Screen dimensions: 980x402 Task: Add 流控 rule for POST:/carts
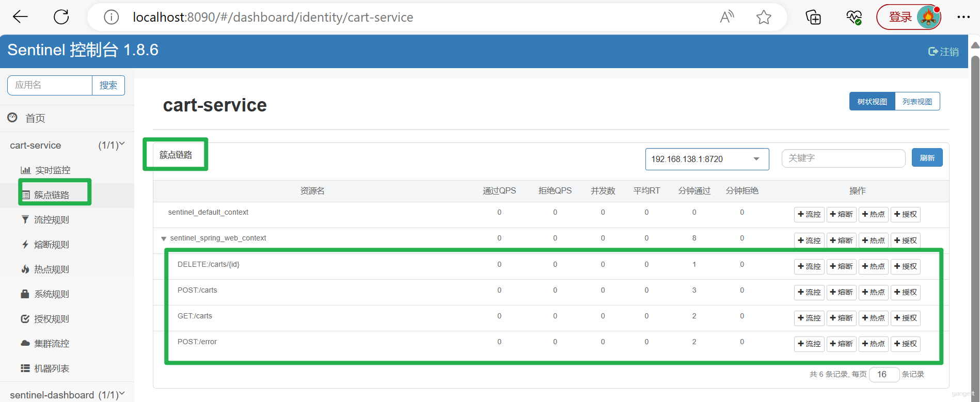(x=809, y=292)
